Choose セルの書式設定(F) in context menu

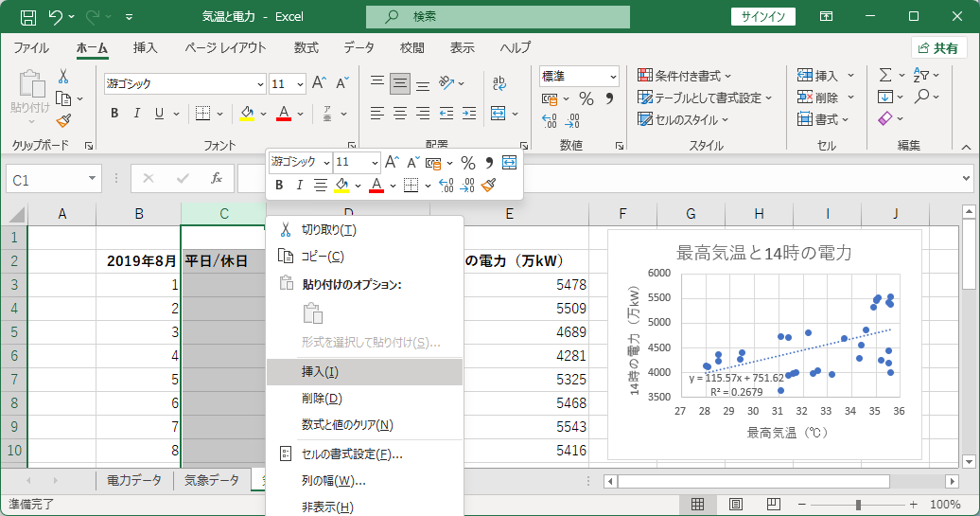click(364, 454)
